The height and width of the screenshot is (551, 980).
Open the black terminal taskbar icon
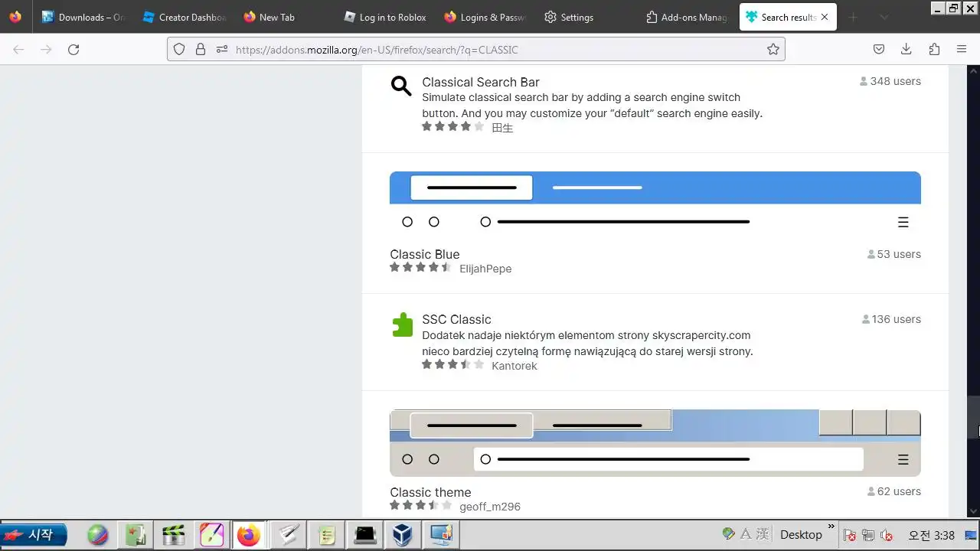[365, 535]
